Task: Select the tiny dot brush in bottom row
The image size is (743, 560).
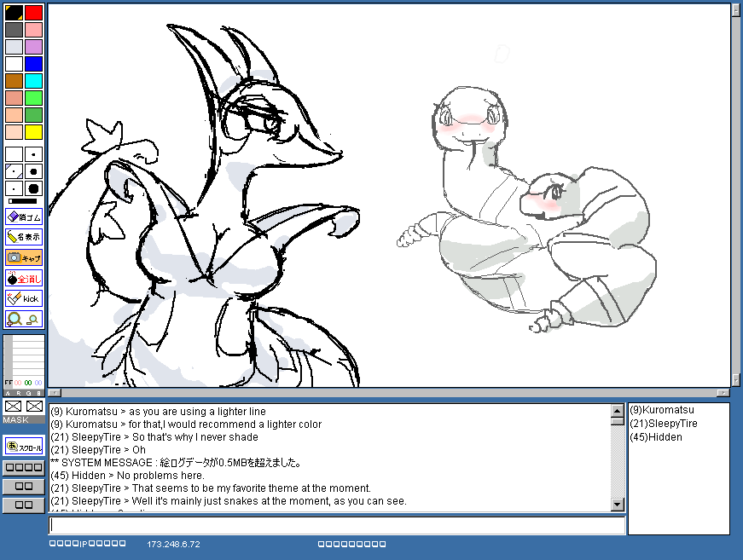Action: (14, 188)
